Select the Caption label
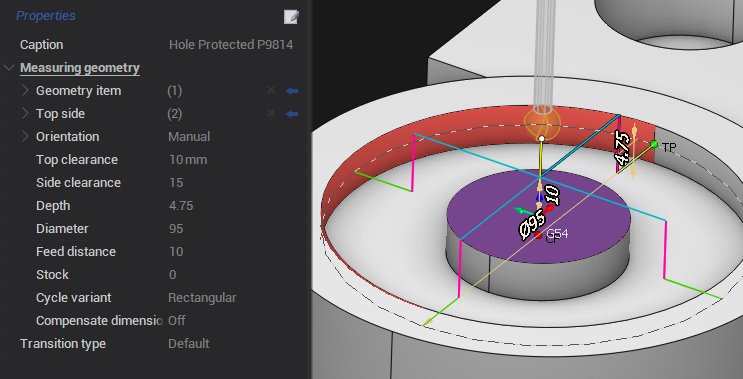This screenshot has height=379, width=743. coord(41,45)
